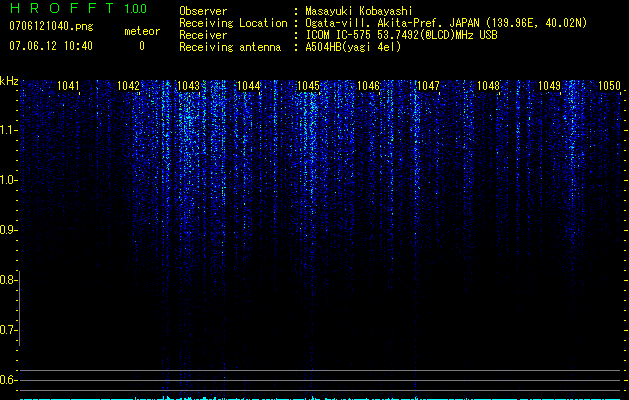
Task: Click the Observer label
Action: coord(203,11)
